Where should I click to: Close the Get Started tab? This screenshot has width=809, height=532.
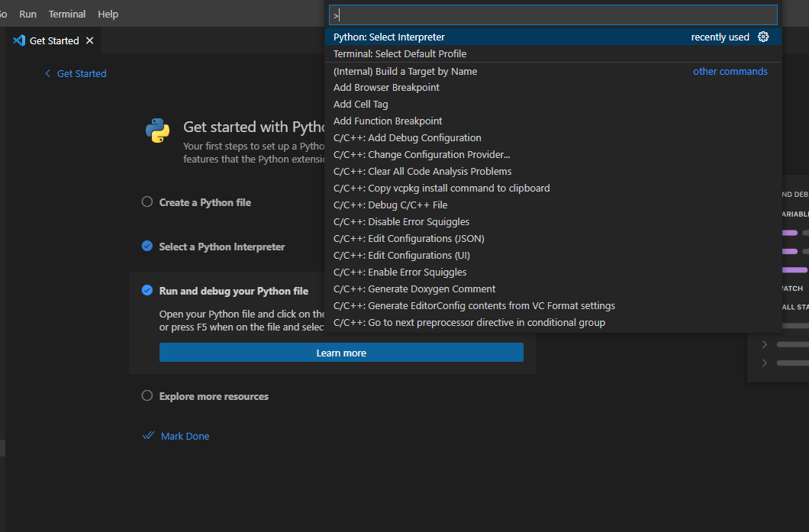click(90, 40)
